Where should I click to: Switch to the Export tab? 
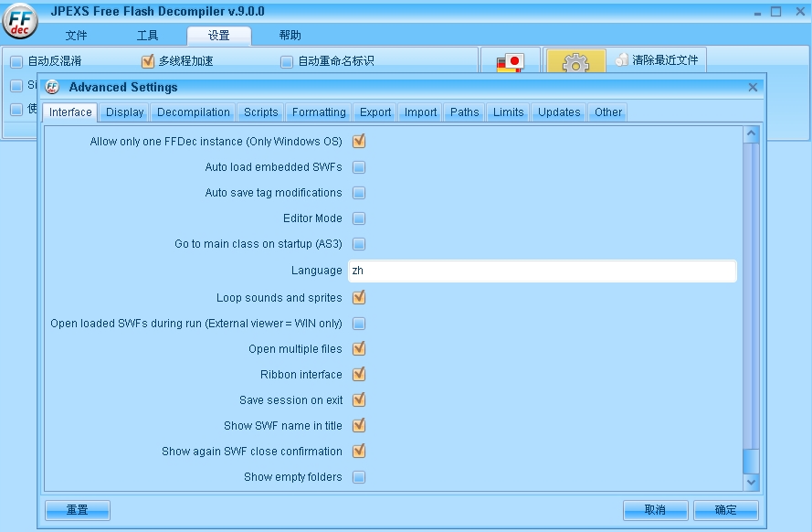[x=375, y=112]
